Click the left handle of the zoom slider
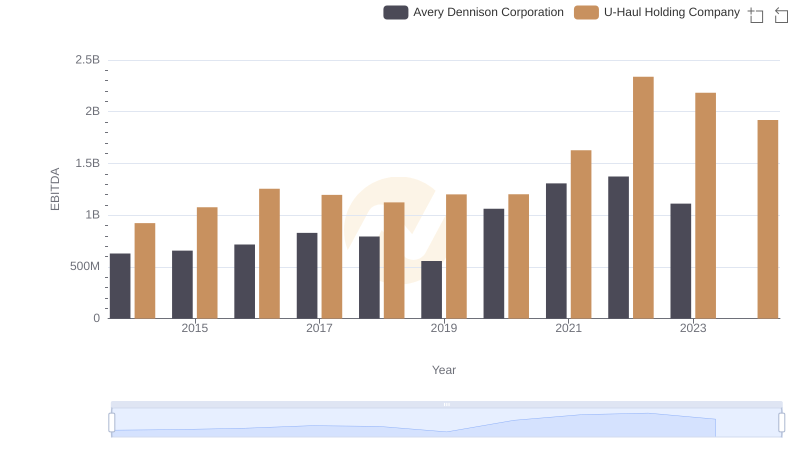The width and height of the screenshot is (800, 461). (112, 423)
